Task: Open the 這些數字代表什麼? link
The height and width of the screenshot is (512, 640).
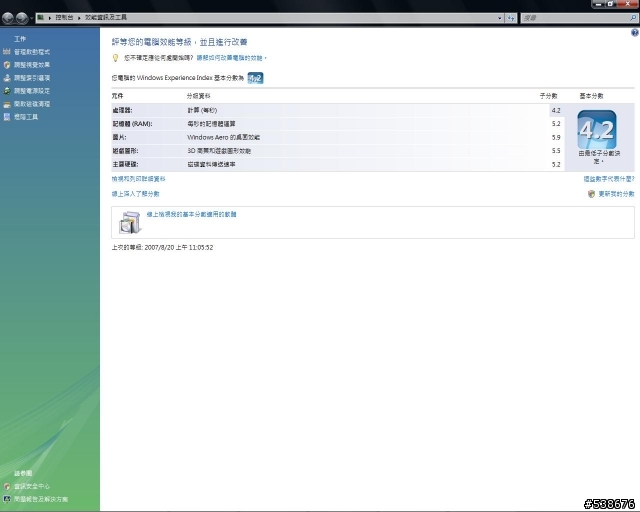Action: point(609,179)
